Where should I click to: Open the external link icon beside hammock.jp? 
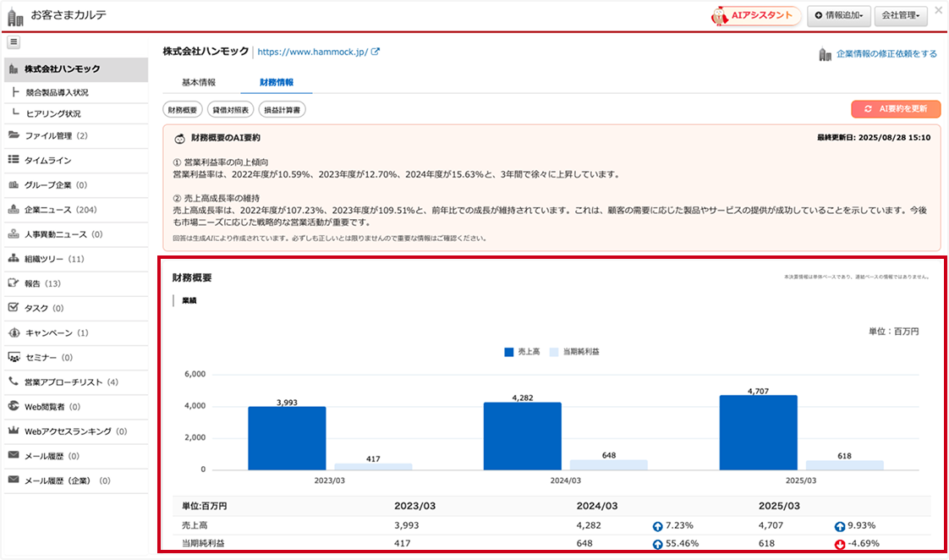376,52
